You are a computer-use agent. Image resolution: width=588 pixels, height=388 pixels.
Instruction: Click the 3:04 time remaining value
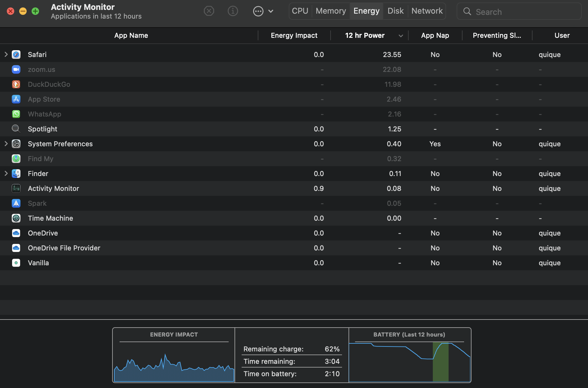pos(332,361)
